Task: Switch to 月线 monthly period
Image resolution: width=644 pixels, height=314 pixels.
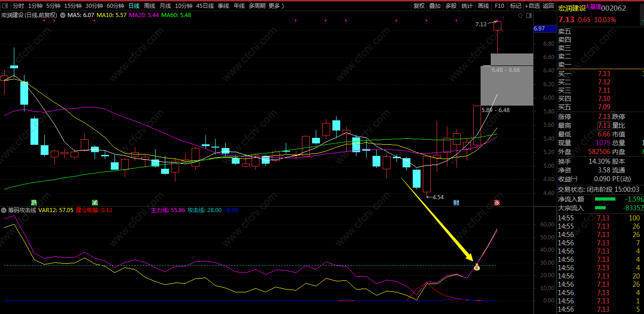Action: (165, 6)
